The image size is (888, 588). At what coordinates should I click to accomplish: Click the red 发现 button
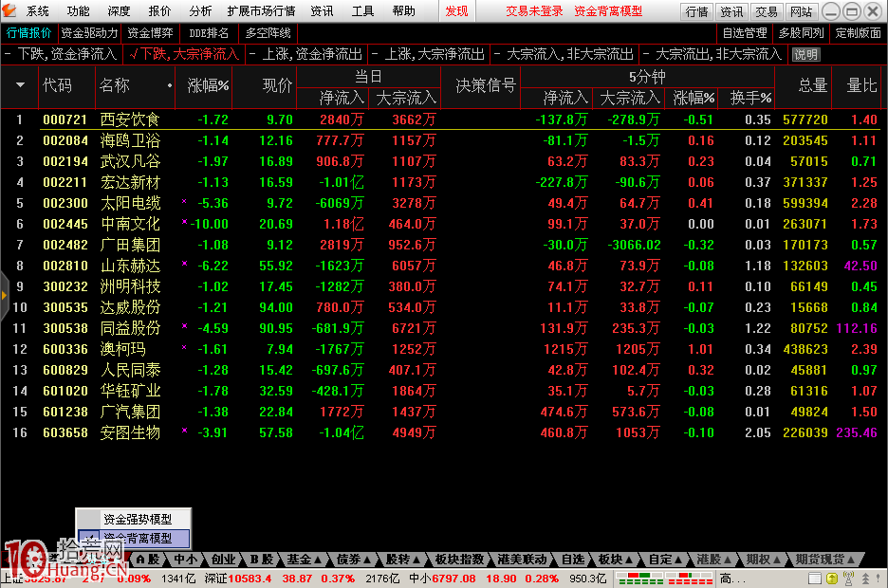[456, 10]
